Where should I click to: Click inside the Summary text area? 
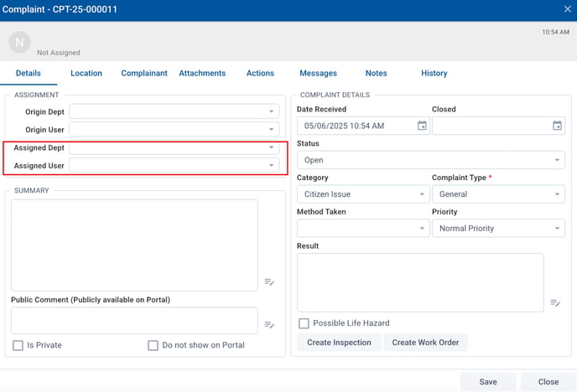pyautogui.click(x=134, y=245)
